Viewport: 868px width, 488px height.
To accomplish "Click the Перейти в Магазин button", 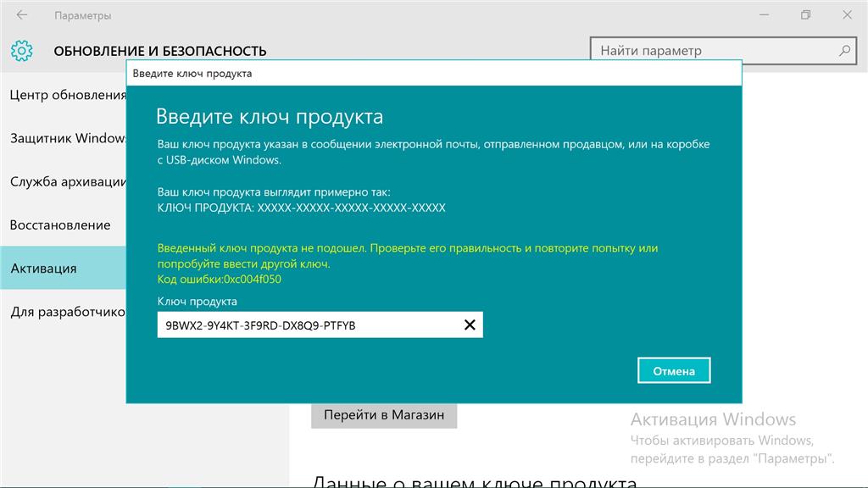I will tap(383, 415).
